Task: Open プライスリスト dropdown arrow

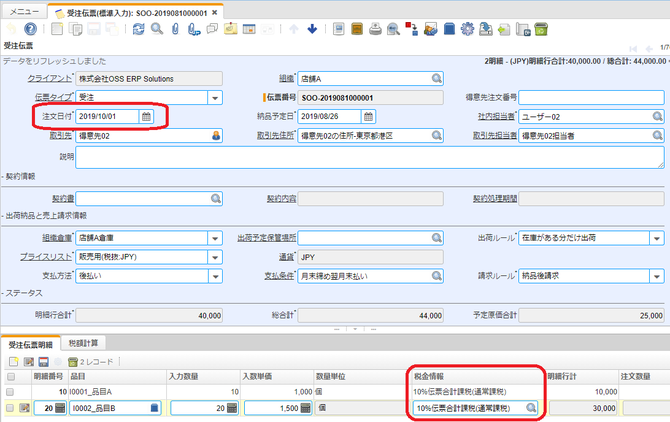Action: pyautogui.click(x=215, y=257)
